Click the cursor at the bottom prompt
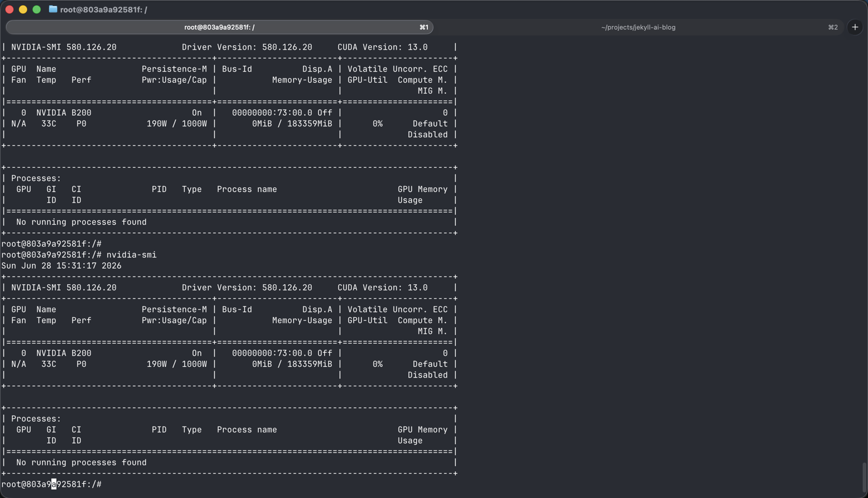 coord(54,484)
